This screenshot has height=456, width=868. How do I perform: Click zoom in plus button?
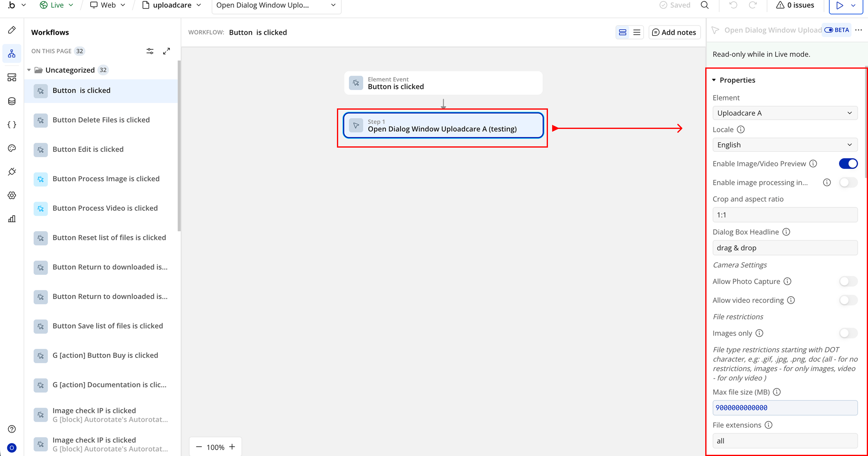(x=232, y=447)
